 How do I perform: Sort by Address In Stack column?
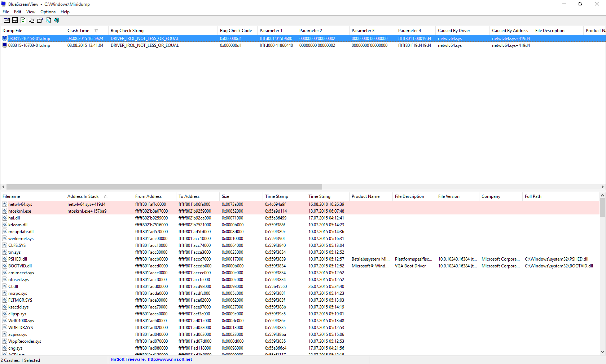99,196
